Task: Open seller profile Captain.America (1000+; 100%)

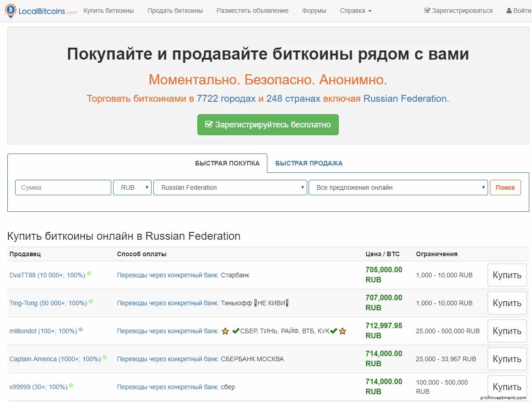Action: pyautogui.click(x=55, y=359)
